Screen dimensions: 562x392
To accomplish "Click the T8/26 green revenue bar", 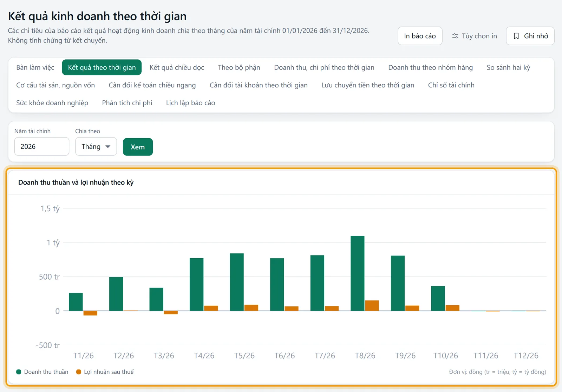I will [x=358, y=273].
